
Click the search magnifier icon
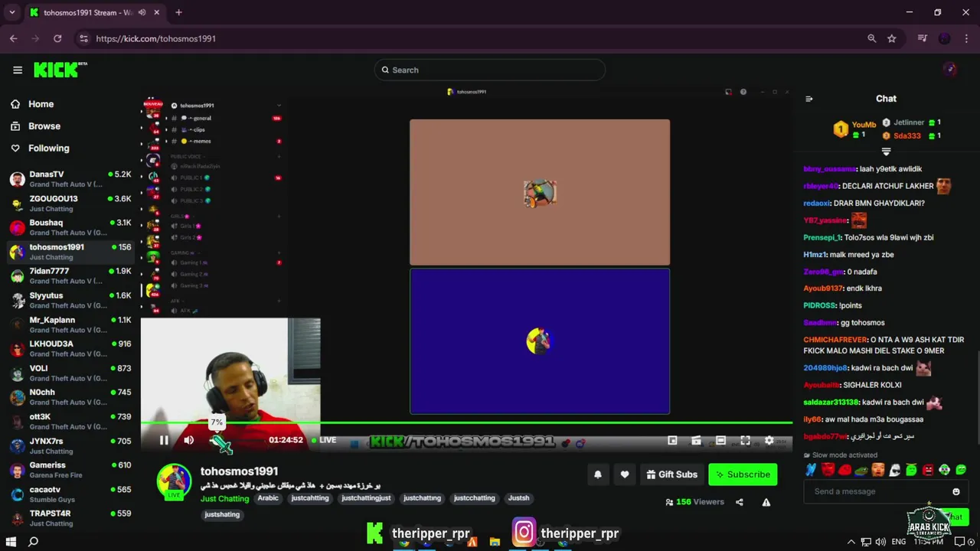385,70
